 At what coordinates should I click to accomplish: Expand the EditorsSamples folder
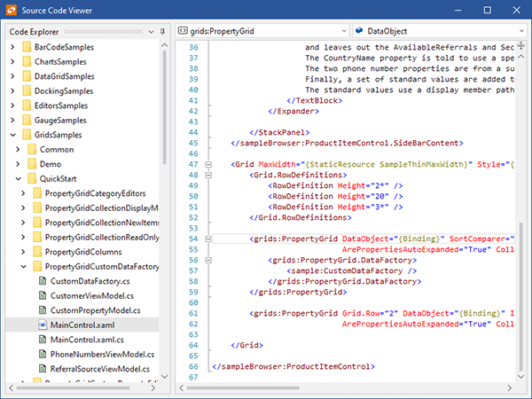tap(13, 106)
